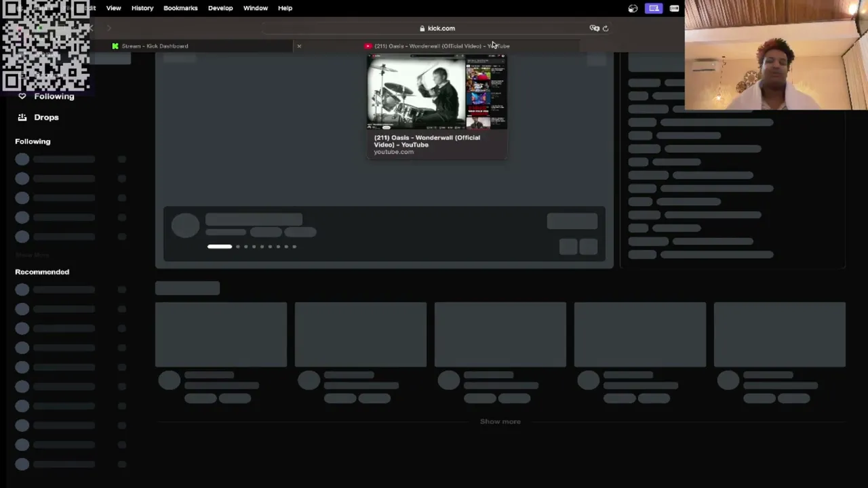The height and width of the screenshot is (488, 868).
Task: Select the active carousel indicator bar
Action: pyautogui.click(x=219, y=247)
